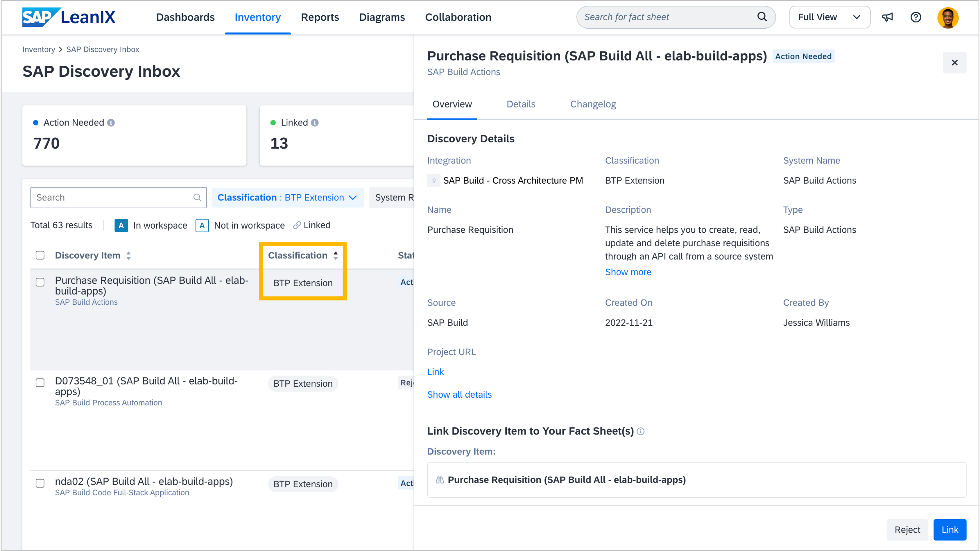Click the Total 63 results text
Screen dimensions: 980x551
click(x=61, y=225)
